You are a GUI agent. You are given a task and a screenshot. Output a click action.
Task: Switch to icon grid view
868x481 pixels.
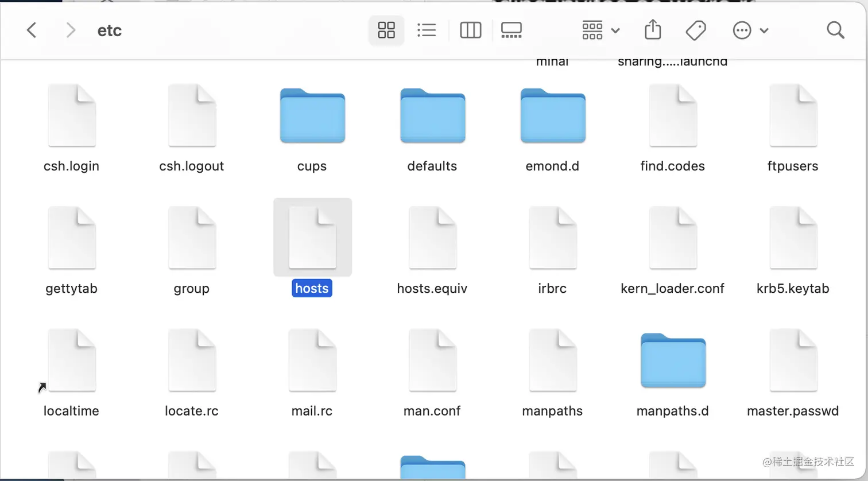386,30
